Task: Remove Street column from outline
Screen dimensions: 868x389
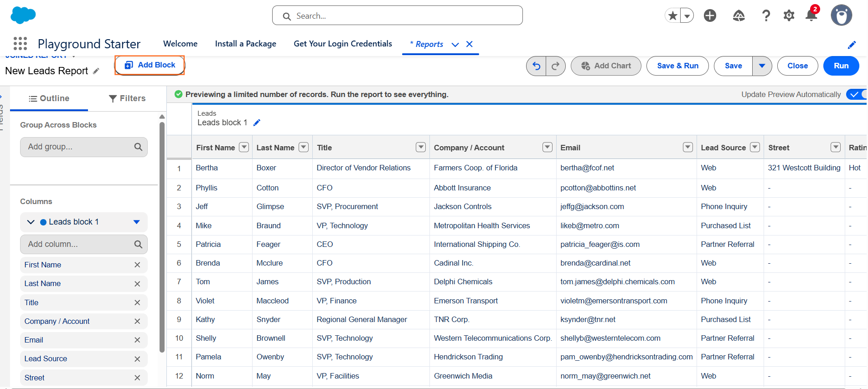Action: click(137, 378)
